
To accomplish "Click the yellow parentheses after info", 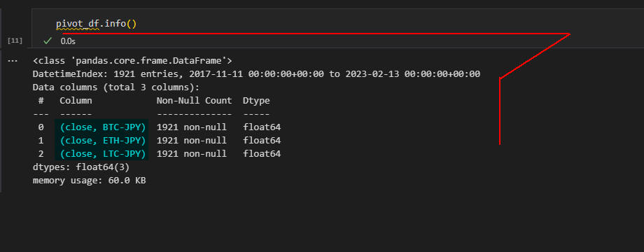I will coord(132,24).
